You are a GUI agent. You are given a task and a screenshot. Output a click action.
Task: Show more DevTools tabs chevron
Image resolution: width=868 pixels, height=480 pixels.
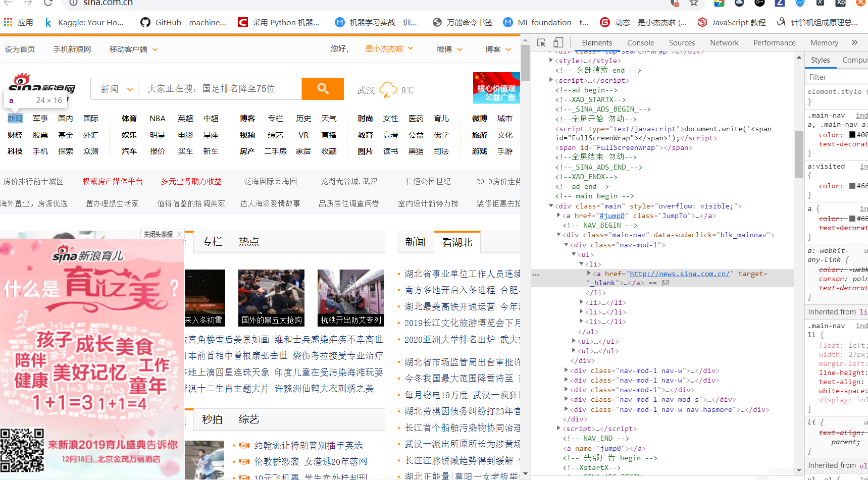pos(854,42)
